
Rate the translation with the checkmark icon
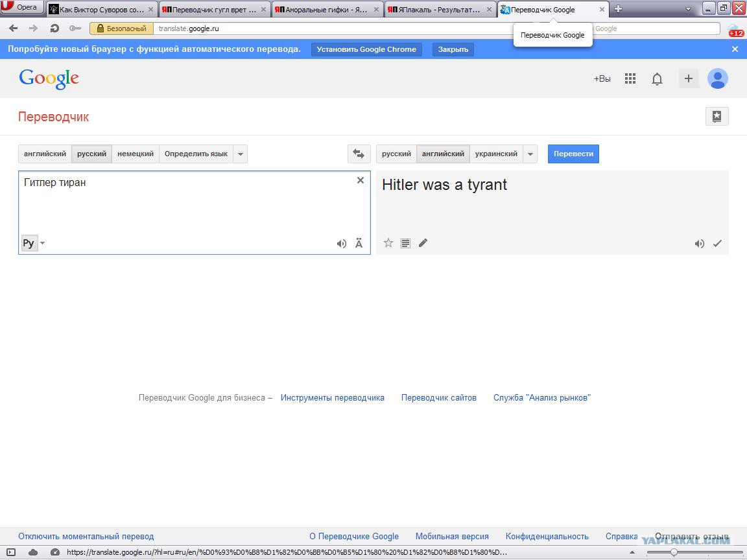point(717,244)
